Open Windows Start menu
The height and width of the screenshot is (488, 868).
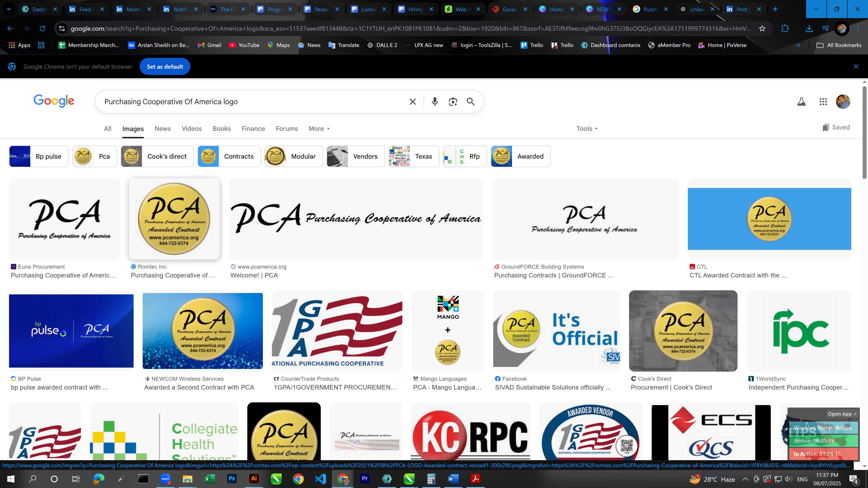coord(10,479)
